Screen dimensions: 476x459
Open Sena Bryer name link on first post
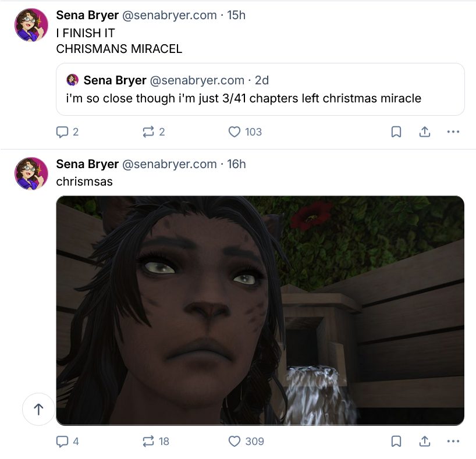(87, 15)
